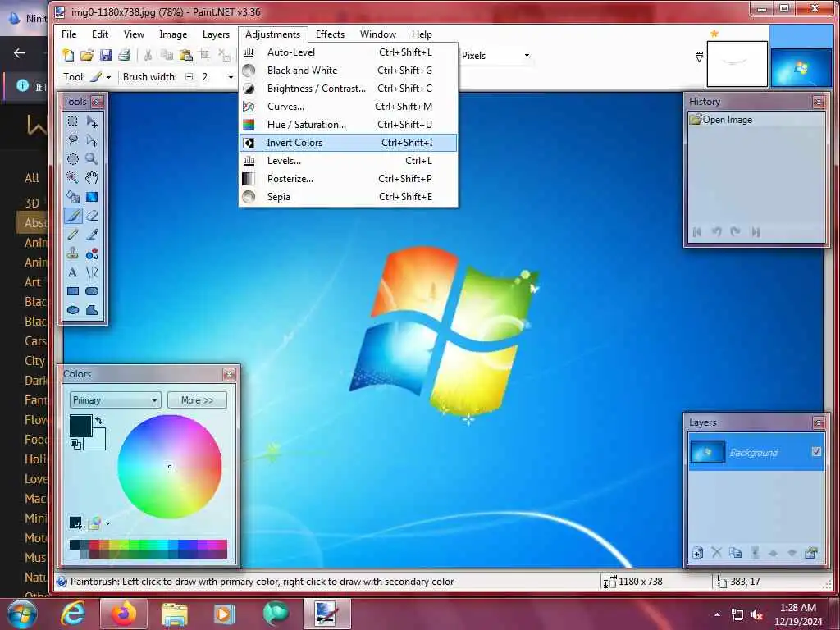Select the Paint Bucket tool

tap(73, 197)
